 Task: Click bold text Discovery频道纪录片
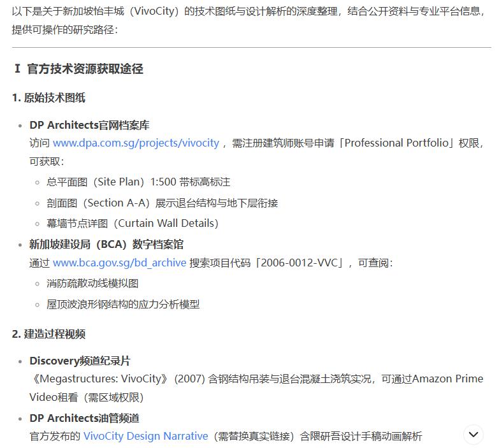[80, 361]
